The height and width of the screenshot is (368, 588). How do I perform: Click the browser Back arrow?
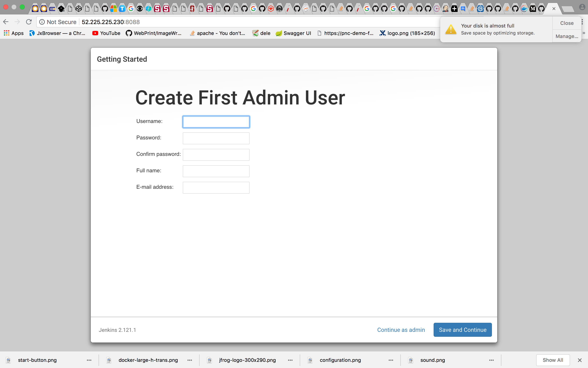pos(6,22)
